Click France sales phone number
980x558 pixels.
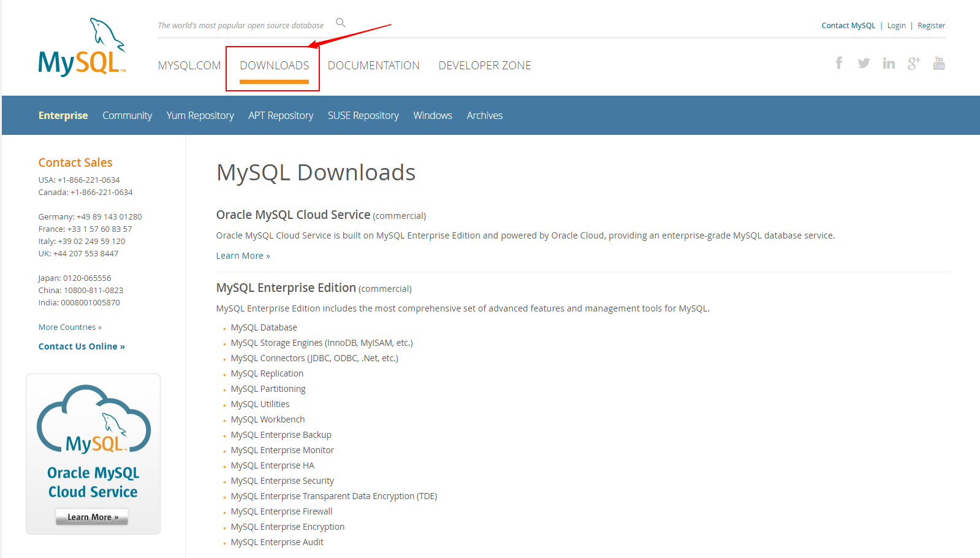(100, 229)
